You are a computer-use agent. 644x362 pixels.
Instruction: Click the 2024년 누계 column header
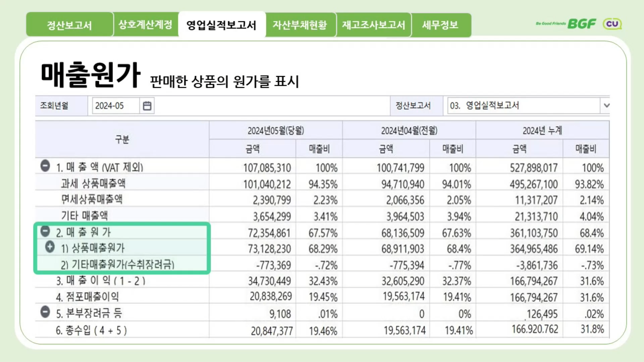tap(542, 130)
